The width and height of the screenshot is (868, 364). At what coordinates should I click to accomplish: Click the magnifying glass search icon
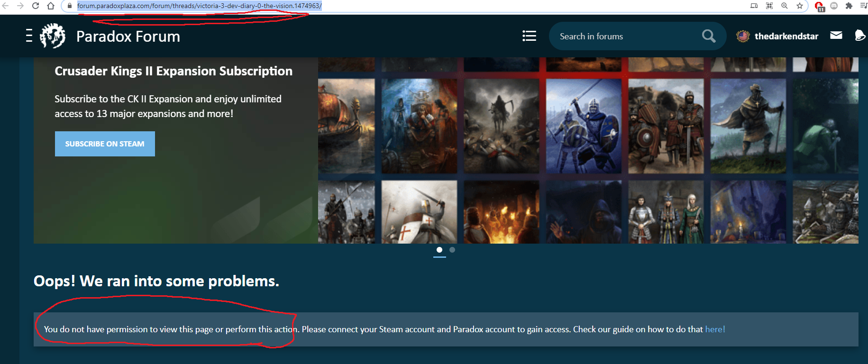pyautogui.click(x=708, y=36)
